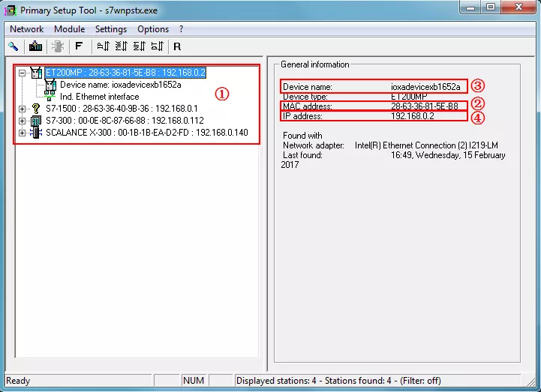541x392 pixels.
Task: Click the green Ind. Ethernet interface icon
Action: (x=50, y=97)
